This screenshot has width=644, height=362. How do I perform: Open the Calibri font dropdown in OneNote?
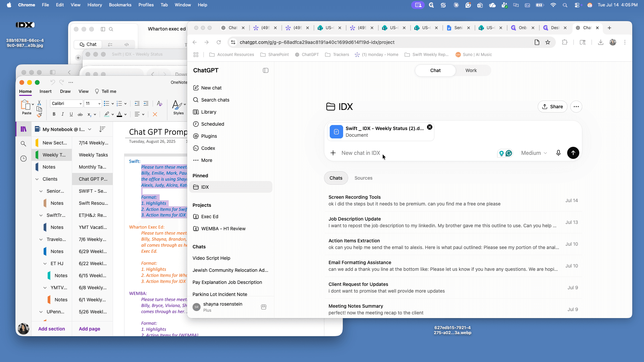(x=66, y=104)
